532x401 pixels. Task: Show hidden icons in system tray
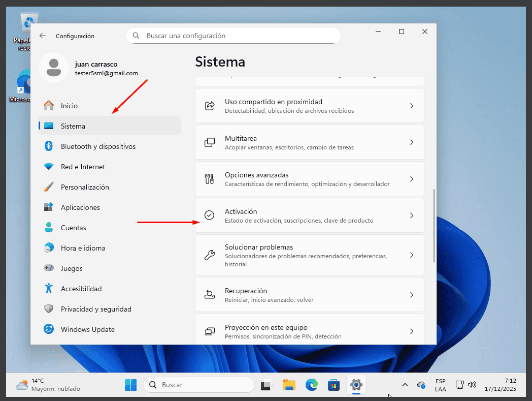tap(405, 385)
